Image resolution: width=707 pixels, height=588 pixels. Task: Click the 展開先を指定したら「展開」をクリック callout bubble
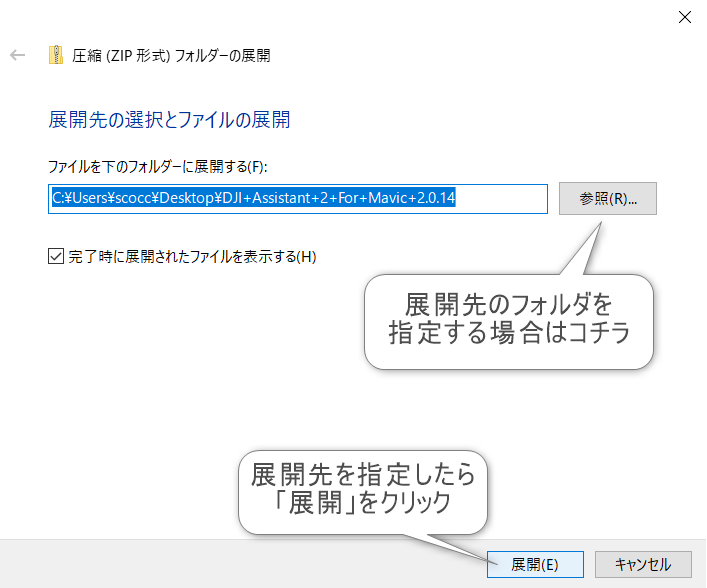pos(362,489)
